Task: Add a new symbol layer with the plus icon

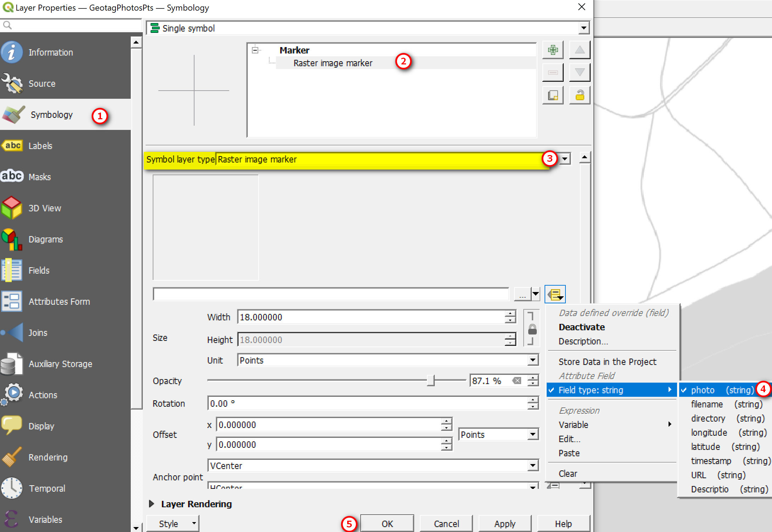Action: (x=553, y=50)
